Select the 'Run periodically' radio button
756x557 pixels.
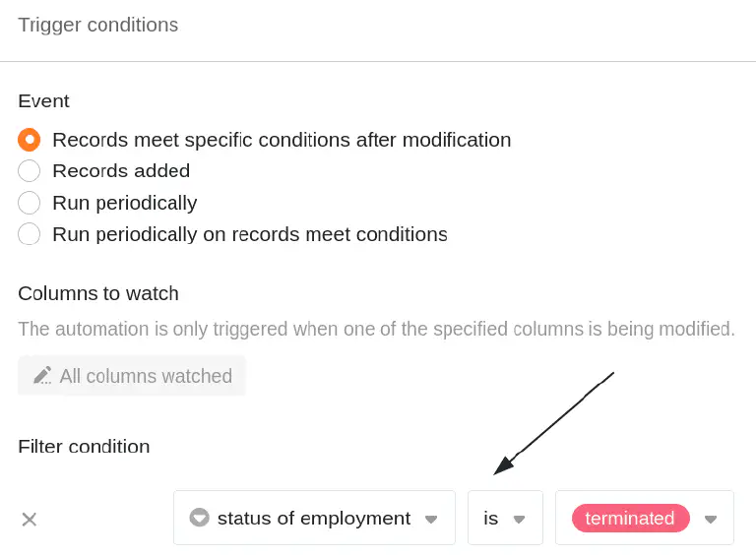pyautogui.click(x=29, y=203)
